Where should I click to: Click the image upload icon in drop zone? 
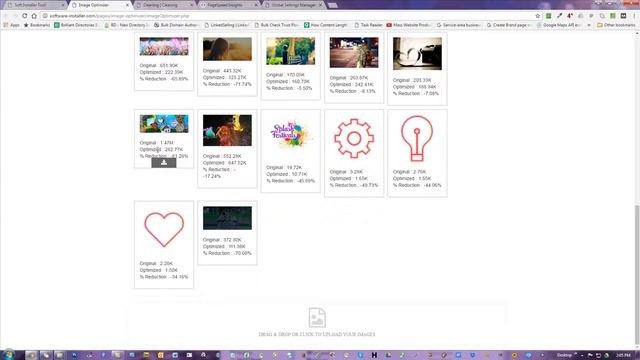tap(317, 318)
